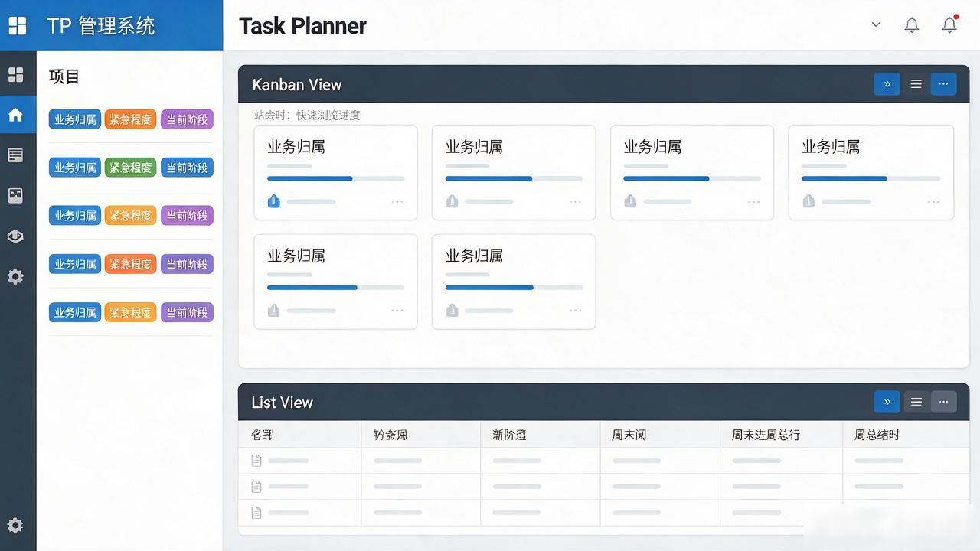Open the picture gallery icon in the sidebar
The width and height of the screenshot is (980, 551).
coord(15,196)
